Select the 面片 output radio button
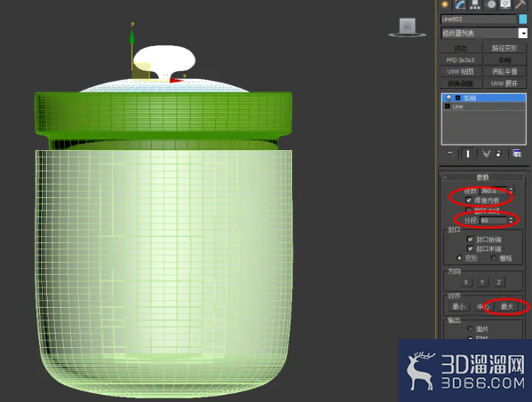This screenshot has height=402, width=532. point(470,328)
